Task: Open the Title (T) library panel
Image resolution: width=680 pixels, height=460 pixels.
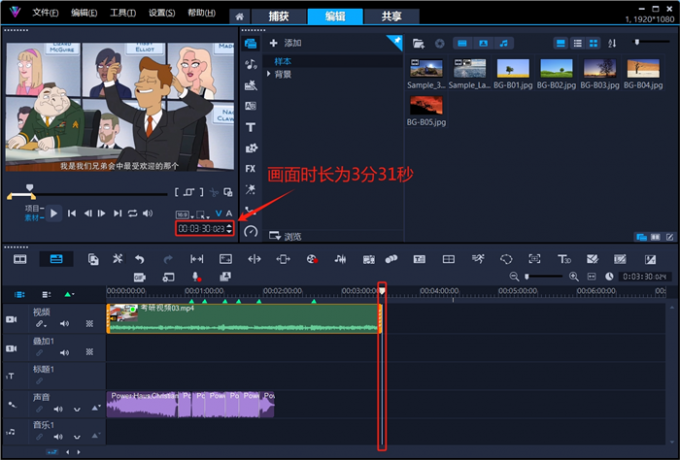Action: (250, 127)
